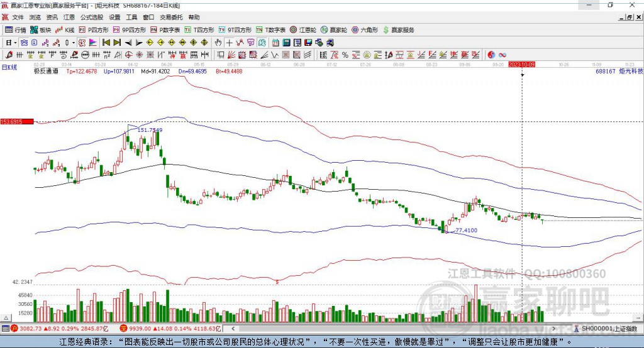Step chart left with black arrow
Image resolution: width=644 pixels, height=348 pixels.
128,43
